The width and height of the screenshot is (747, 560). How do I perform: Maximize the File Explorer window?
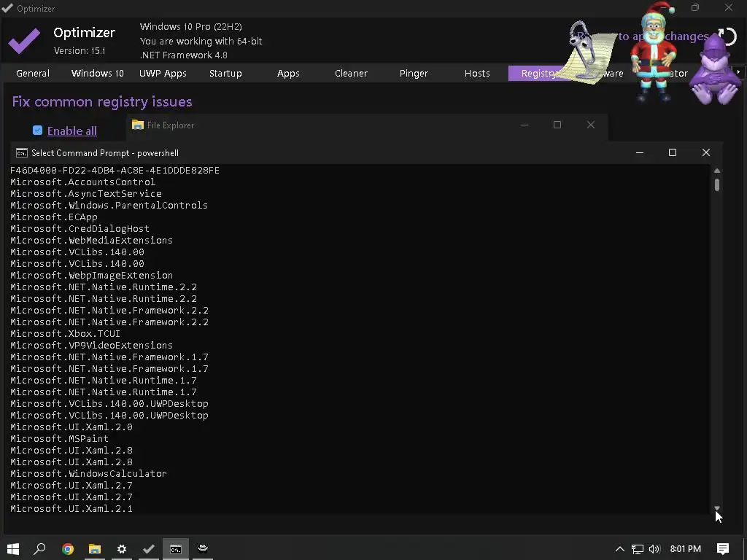(x=557, y=125)
